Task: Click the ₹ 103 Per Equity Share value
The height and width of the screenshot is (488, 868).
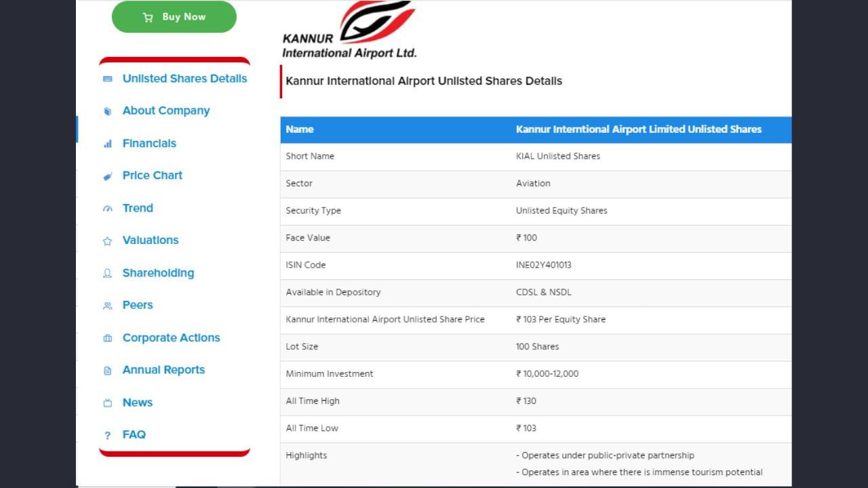Action: [x=561, y=319]
